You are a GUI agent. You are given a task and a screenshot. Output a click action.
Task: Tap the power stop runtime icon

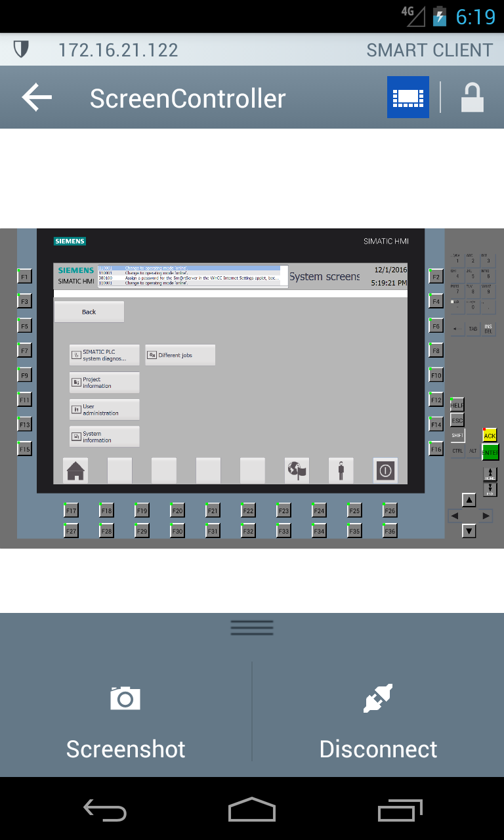pos(385,471)
